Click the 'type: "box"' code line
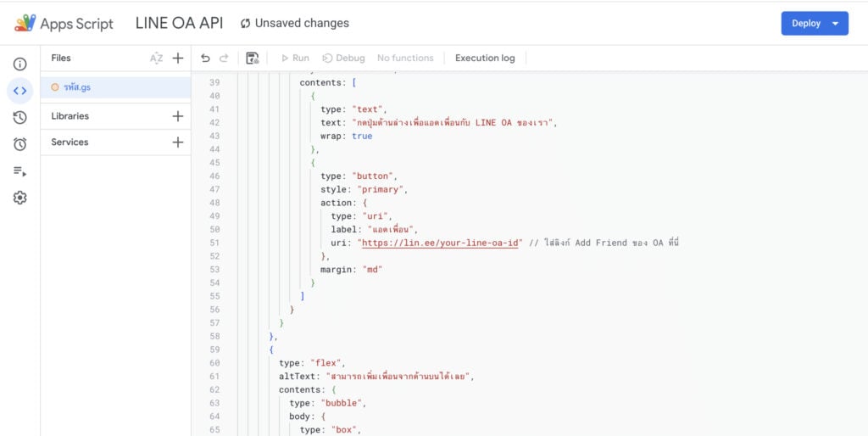The image size is (868, 436). tap(331, 430)
